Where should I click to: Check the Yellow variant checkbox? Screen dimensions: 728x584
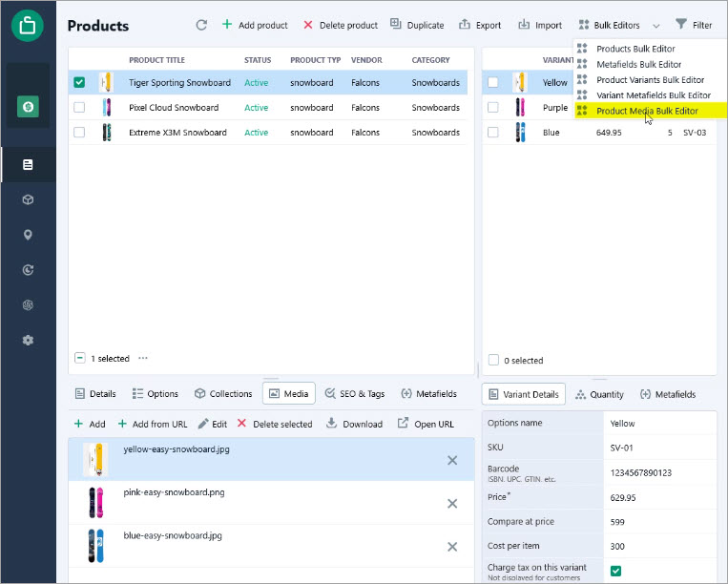(493, 82)
